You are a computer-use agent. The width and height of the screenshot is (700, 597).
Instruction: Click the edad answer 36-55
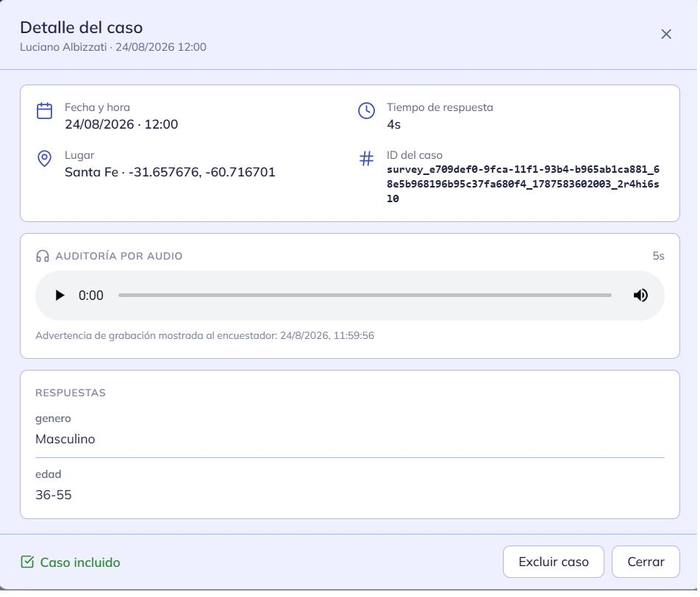tap(53, 495)
